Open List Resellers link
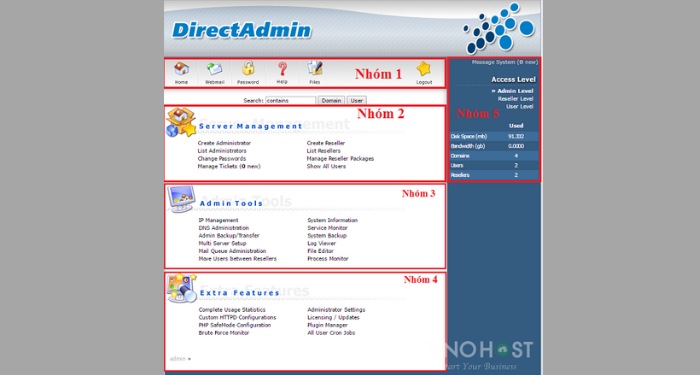The image size is (700, 375). (x=324, y=151)
